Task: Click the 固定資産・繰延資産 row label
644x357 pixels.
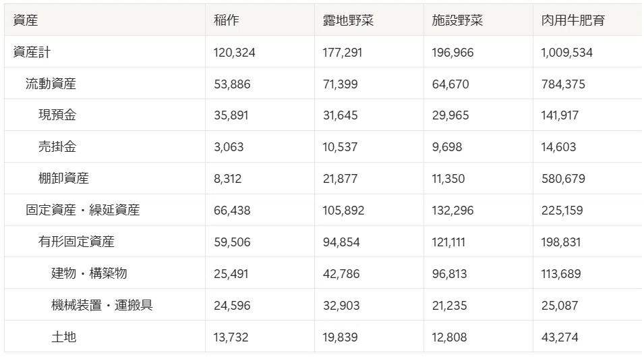Action: 82,210
